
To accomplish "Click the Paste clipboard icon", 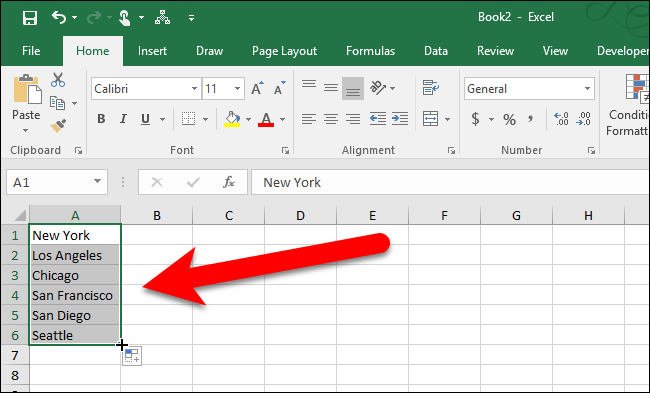I will [27, 89].
